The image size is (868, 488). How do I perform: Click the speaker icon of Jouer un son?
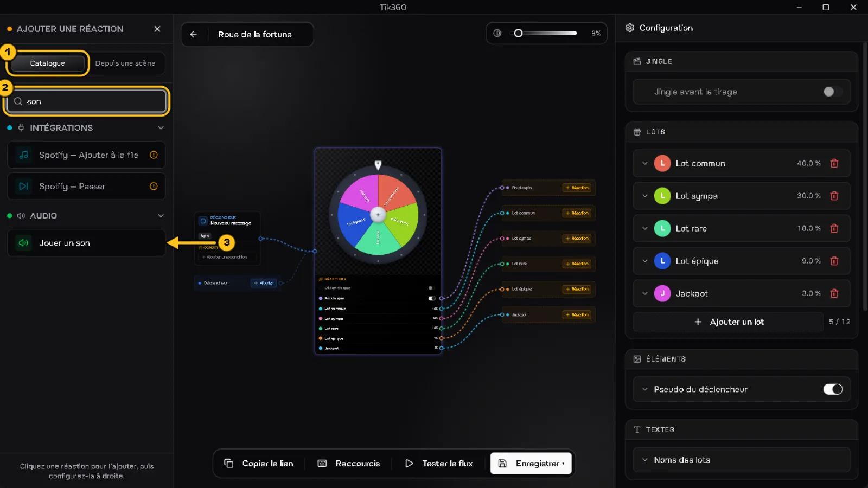[24, 243]
